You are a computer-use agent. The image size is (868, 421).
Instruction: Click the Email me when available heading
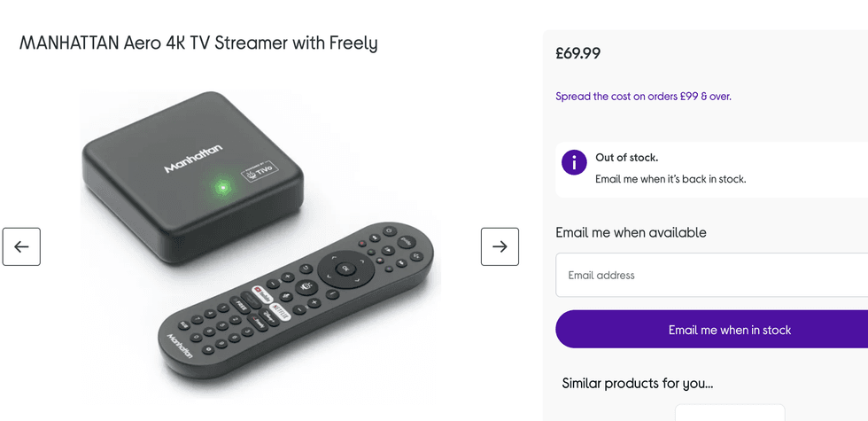tap(631, 233)
